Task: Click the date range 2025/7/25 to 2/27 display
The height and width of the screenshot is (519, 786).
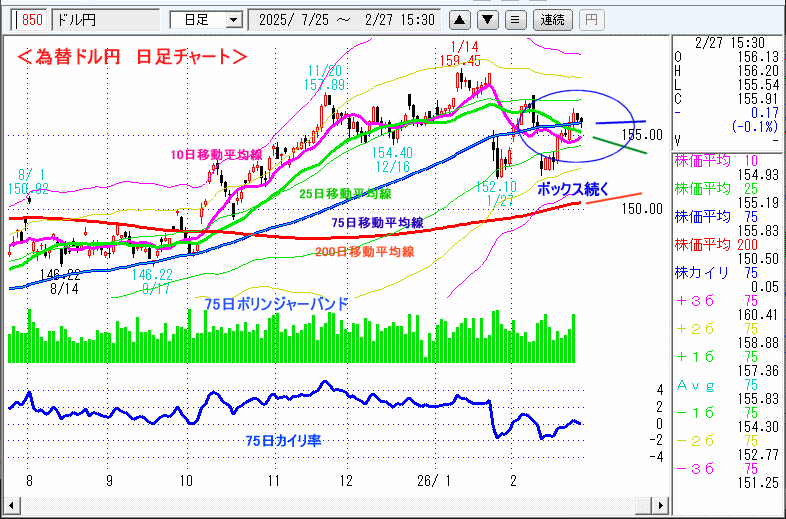Action: click(345, 19)
